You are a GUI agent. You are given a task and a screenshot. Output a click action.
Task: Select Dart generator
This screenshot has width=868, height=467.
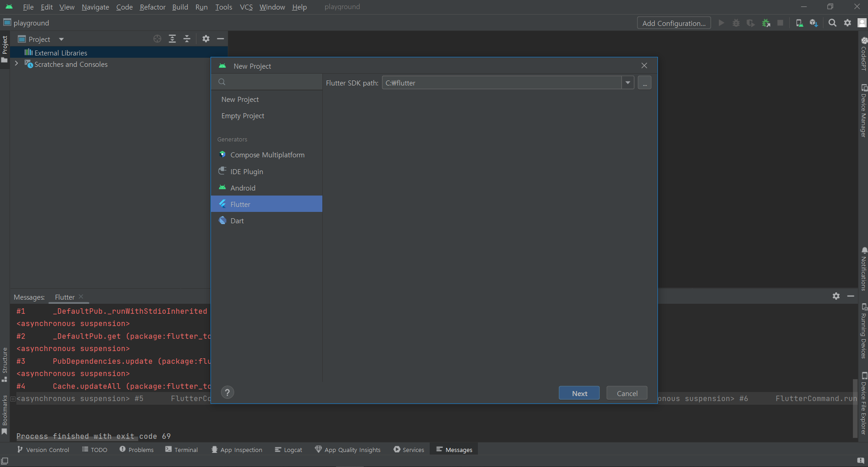(266, 221)
